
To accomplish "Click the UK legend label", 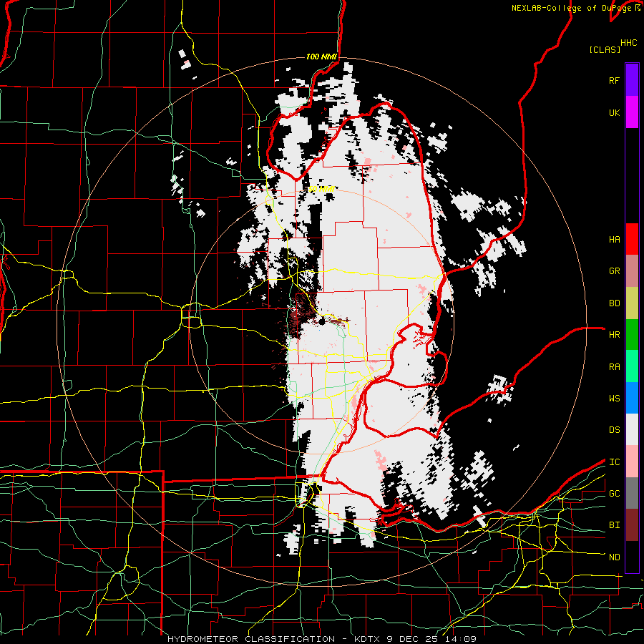I will coord(615,112).
